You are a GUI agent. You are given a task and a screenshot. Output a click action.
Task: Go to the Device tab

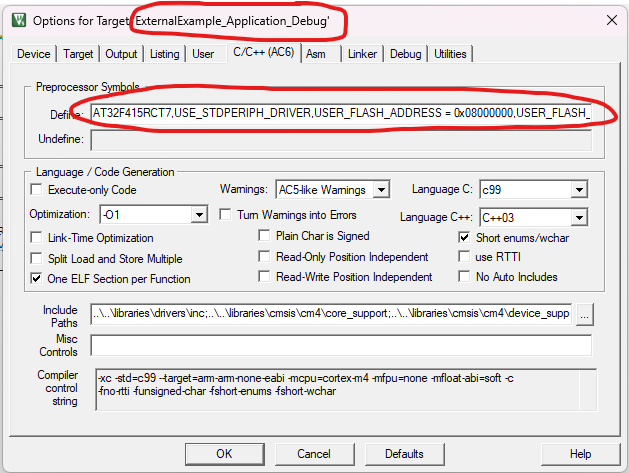click(34, 54)
